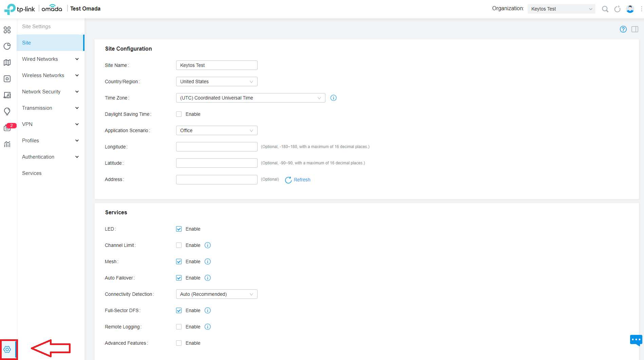Viewport: 644px width, 360px height.
Task: Open the Reports bar chart icon
Action: click(x=7, y=144)
